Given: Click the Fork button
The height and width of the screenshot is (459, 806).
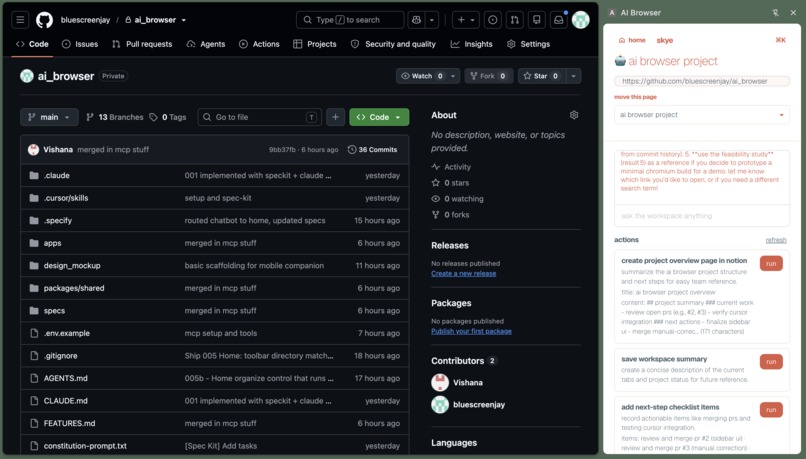Looking at the screenshot, I should click(488, 76).
